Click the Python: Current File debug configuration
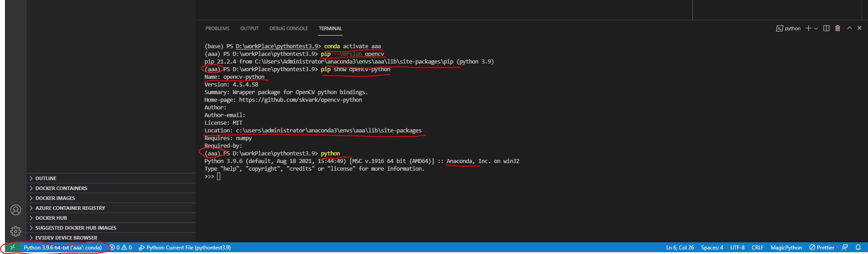The height and width of the screenshot is (254, 868). coord(185,247)
